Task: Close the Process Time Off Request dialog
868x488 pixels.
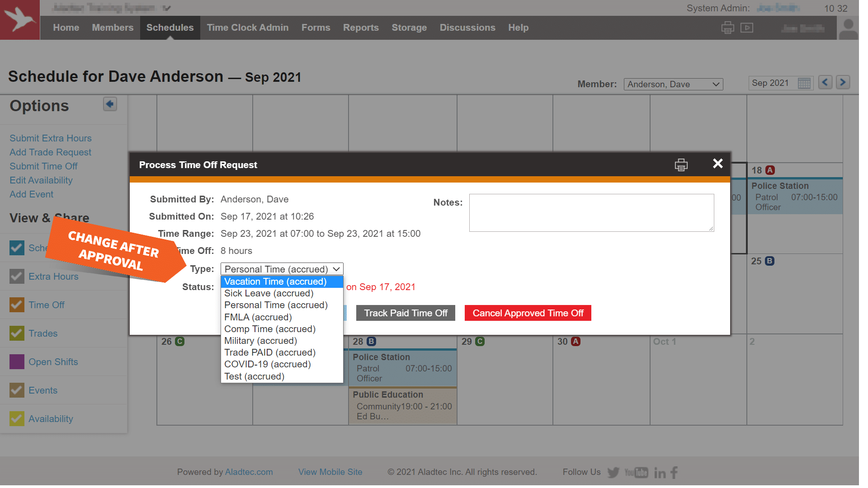Action: tap(717, 164)
